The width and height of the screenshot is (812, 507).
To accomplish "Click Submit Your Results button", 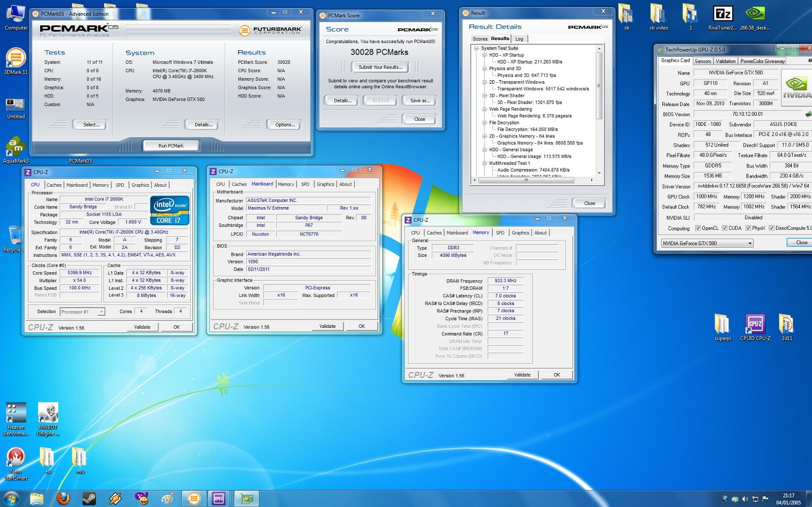I will point(381,67).
